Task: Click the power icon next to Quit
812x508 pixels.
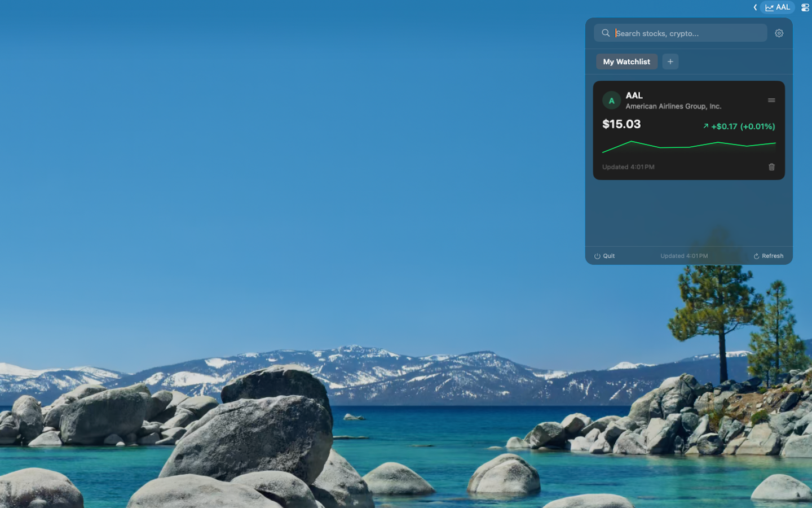Action: coord(597,256)
